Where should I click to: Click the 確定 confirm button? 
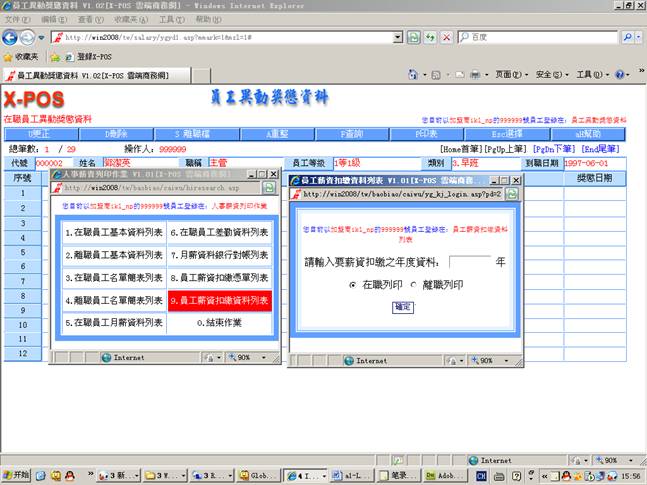click(402, 307)
